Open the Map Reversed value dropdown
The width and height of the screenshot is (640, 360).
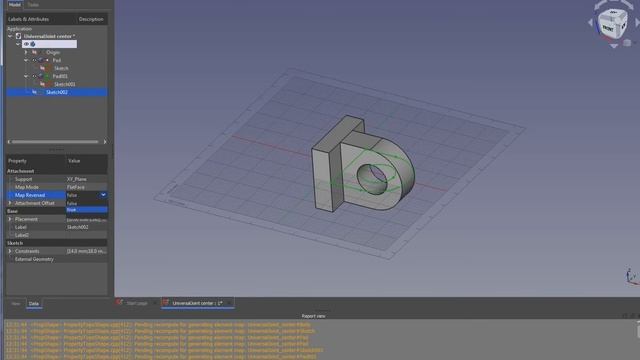coord(103,195)
